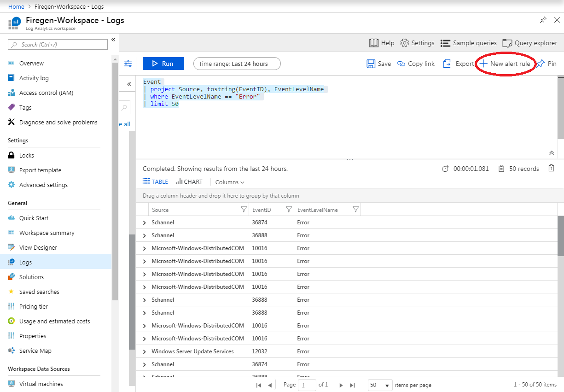
Task: Click the Help icon
Action: pyautogui.click(x=375, y=43)
